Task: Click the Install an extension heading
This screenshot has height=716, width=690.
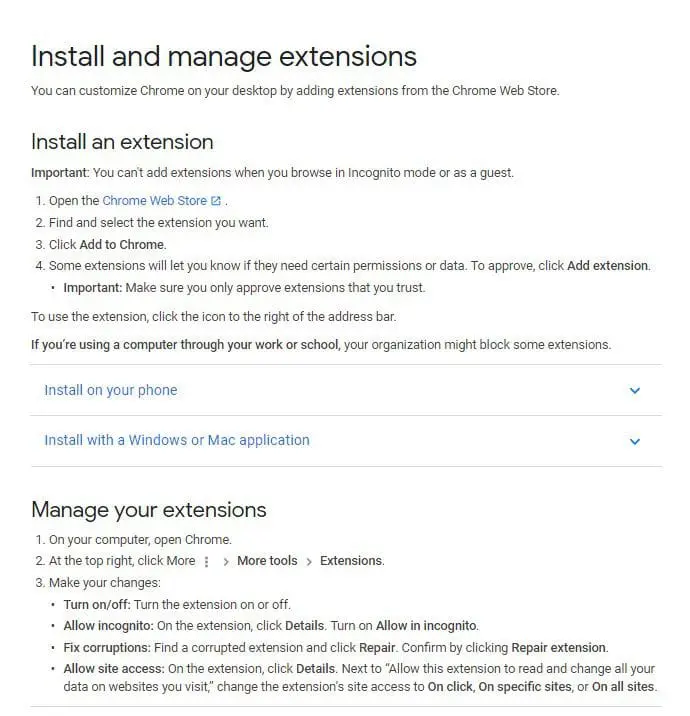Action: point(122,142)
